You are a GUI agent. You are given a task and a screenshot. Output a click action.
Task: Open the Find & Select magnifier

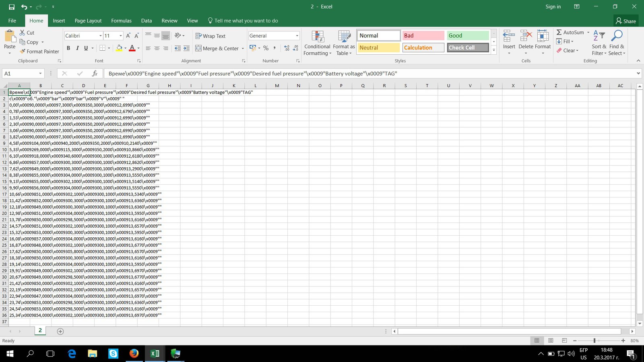pyautogui.click(x=616, y=36)
